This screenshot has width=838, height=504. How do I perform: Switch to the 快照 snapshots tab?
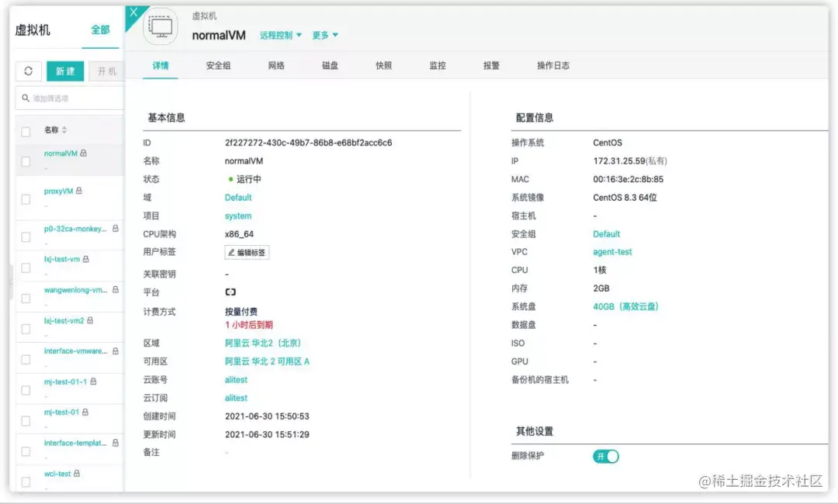(x=383, y=65)
